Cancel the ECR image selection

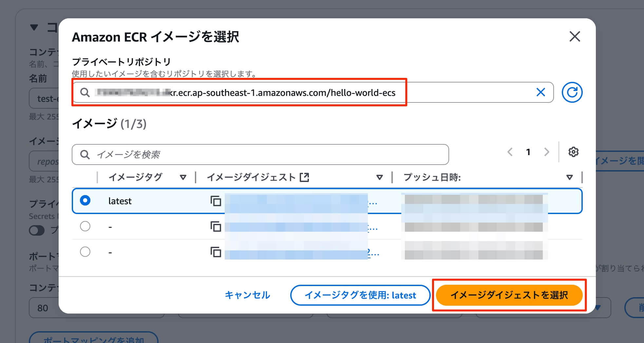247,295
